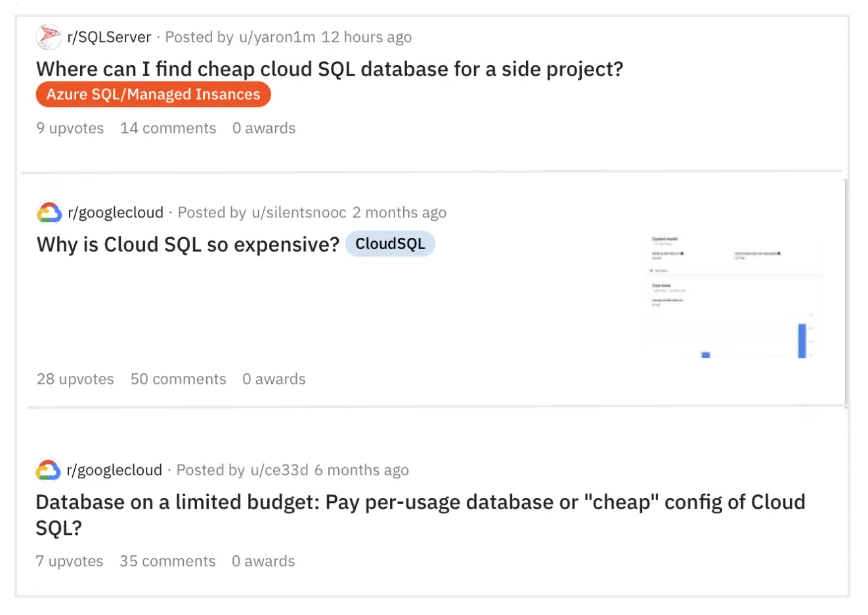The height and width of the screenshot is (615, 868).
Task: View the 50 comments on the Cloud SQL post
Action: coord(178,379)
